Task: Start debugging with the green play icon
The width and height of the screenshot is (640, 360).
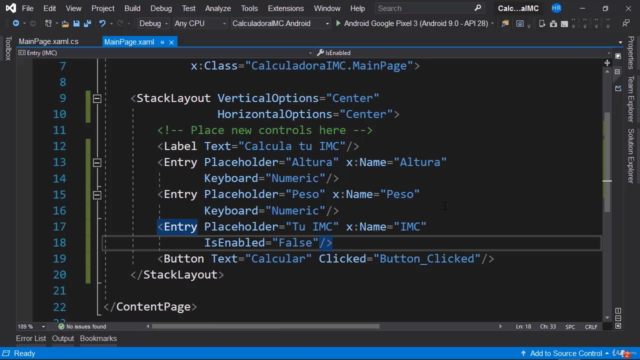Action: tap(338, 24)
